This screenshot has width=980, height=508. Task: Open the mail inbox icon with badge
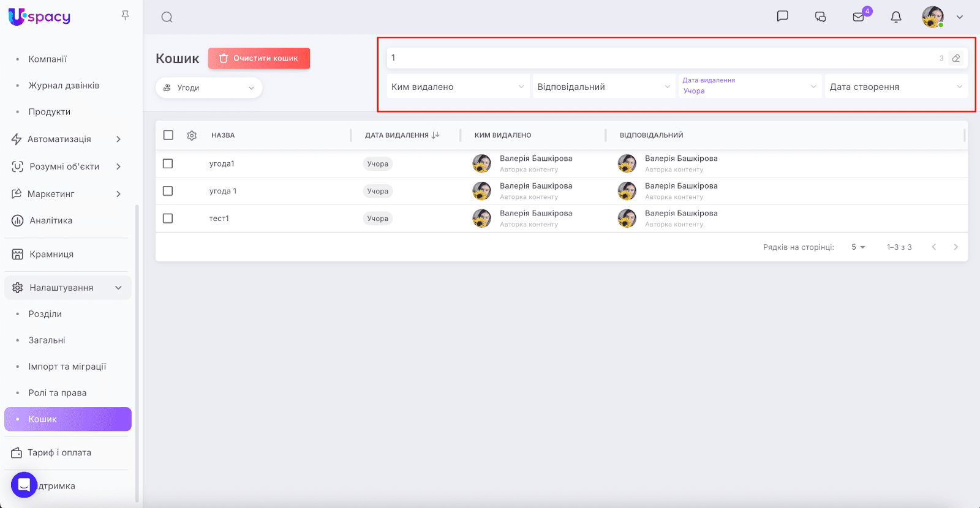(x=859, y=17)
